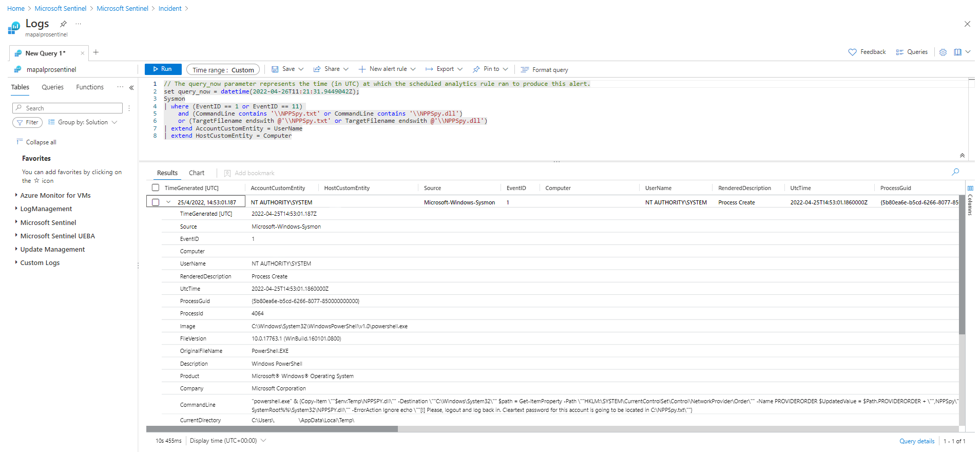
Task: Collapse the query editor with up chevron
Action: pyautogui.click(x=962, y=155)
